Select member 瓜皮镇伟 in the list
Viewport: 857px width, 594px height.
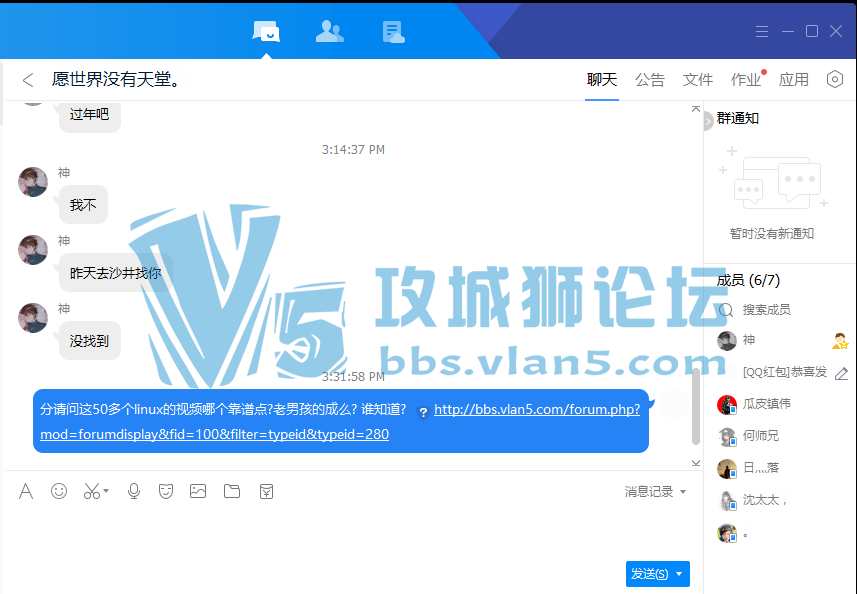click(x=782, y=404)
